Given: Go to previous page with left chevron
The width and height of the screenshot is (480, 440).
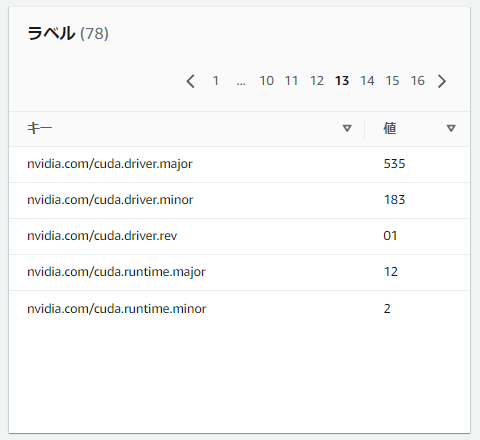Looking at the screenshot, I should (190, 81).
